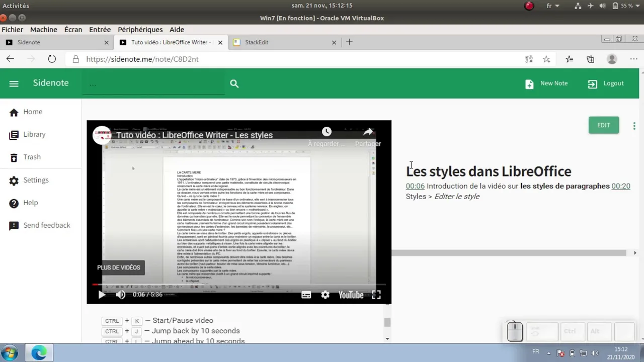Click the Windows tray volume icon
Image resolution: width=644 pixels, height=362 pixels.
click(595, 353)
